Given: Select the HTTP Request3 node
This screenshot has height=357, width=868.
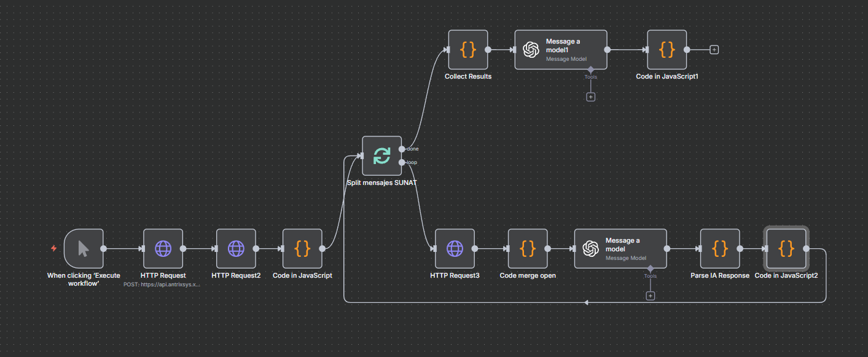Looking at the screenshot, I should point(455,249).
